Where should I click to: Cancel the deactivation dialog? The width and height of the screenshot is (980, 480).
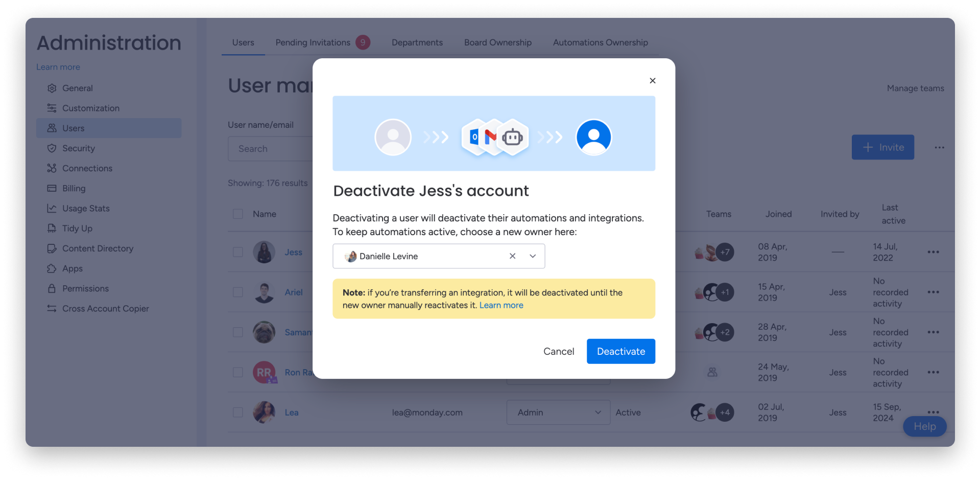559,351
